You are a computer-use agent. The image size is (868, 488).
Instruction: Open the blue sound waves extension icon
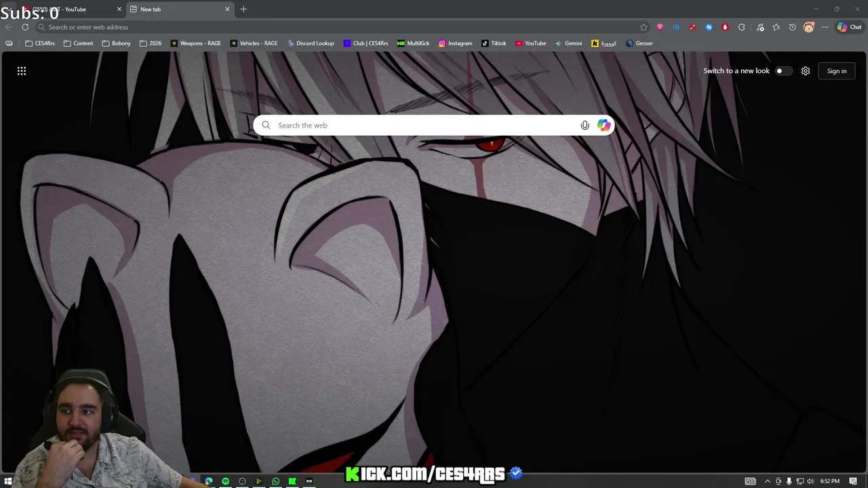pyautogui.click(x=676, y=27)
